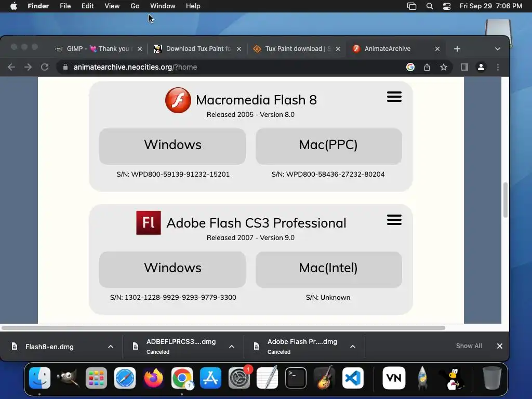Open GarageBand from the dock
This screenshot has height=399, width=532.
tap(324, 378)
